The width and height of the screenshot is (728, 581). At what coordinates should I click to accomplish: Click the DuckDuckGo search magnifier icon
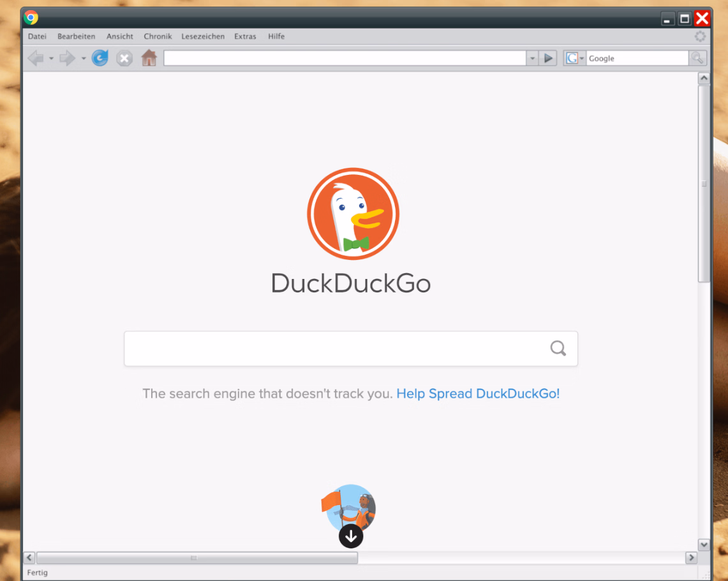558,349
